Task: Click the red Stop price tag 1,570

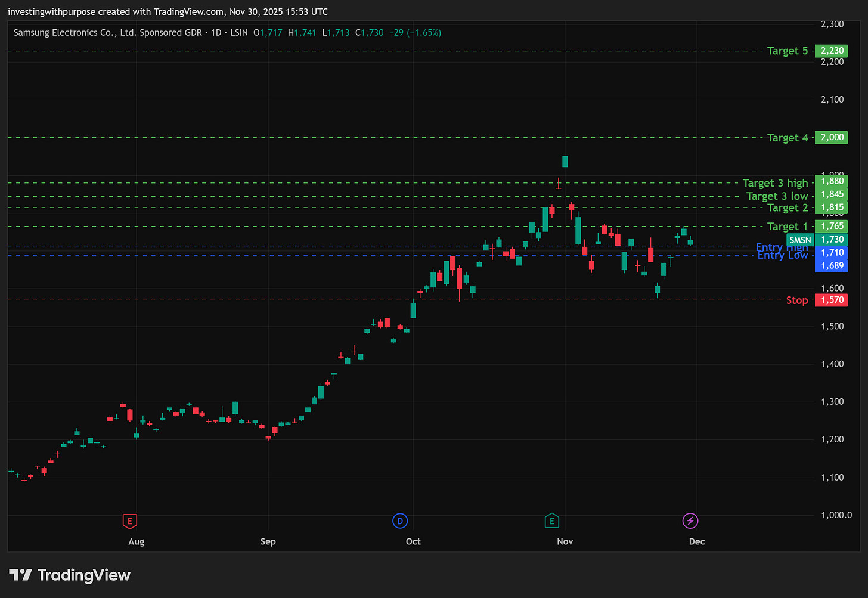Action: click(832, 300)
